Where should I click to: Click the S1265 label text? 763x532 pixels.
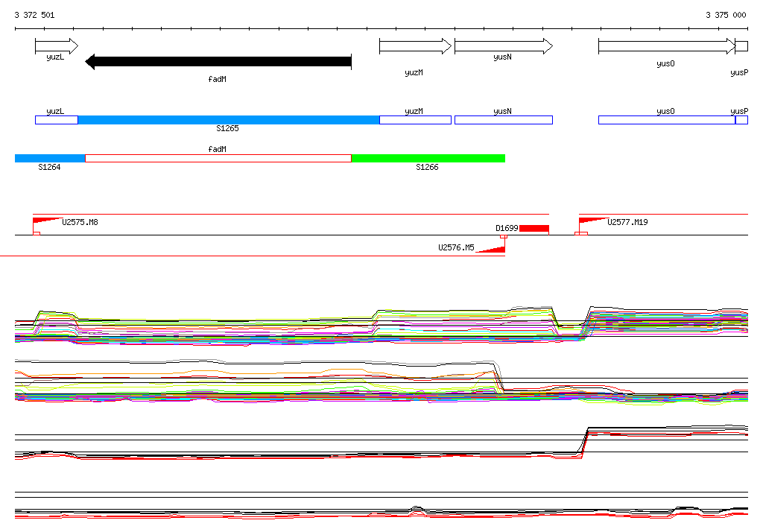point(227,128)
